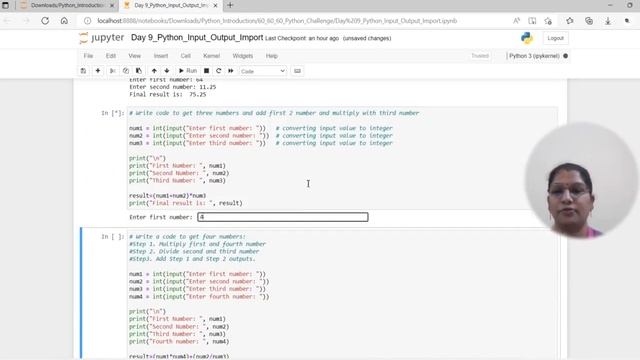Viewport: 640px width, 360px height.
Task: Open a new browser tab
Action: click(x=230, y=5)
